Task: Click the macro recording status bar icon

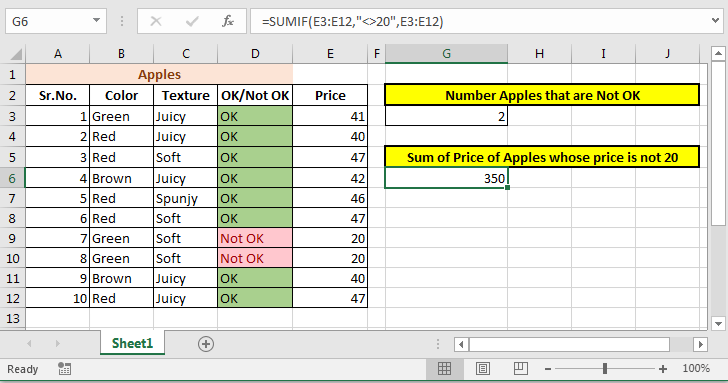Action: click(65, 369)
